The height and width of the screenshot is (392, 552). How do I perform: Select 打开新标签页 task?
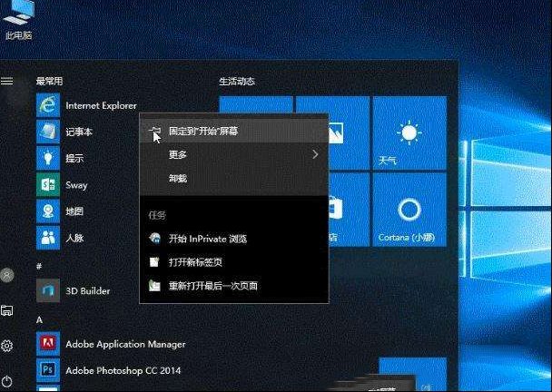234,262
